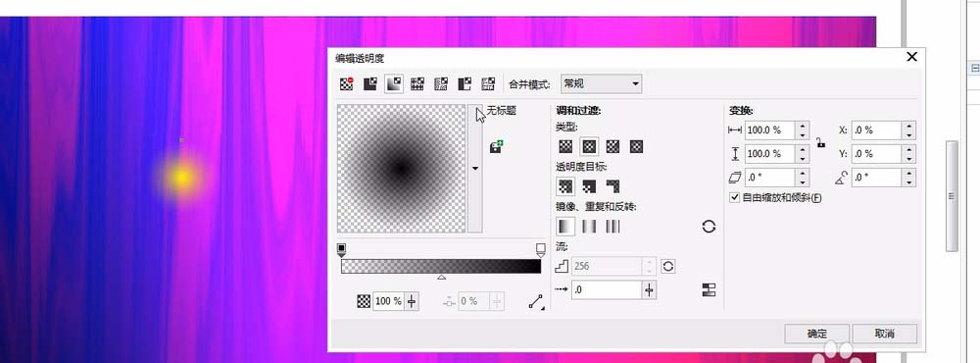Choose conical fountain transparency type
The width and height of the screenshot is (980, 363).
pyautogui.click(x=612, y=147)
